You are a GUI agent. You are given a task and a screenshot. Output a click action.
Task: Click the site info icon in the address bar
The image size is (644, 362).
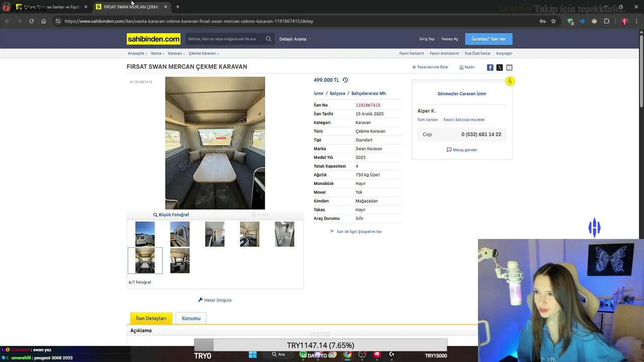tap(58, 21)
